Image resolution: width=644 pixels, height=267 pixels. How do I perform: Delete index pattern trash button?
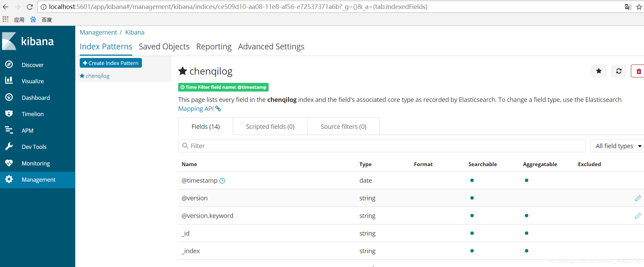(638, 71)
